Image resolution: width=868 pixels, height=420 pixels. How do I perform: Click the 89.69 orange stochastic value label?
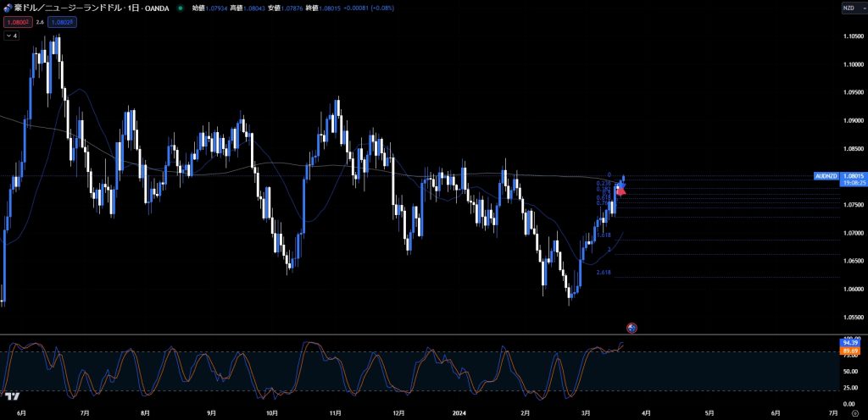(850, 351)
